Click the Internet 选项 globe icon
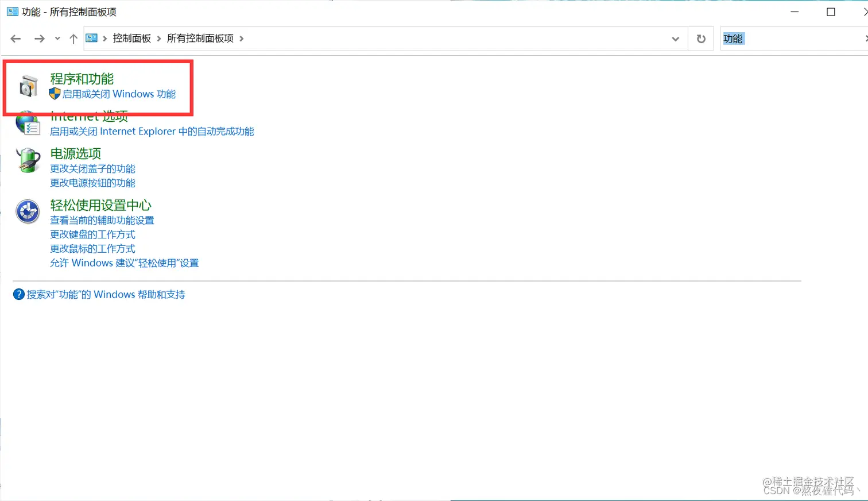Viewport: 868px width, 501px height. pos(27,124)
